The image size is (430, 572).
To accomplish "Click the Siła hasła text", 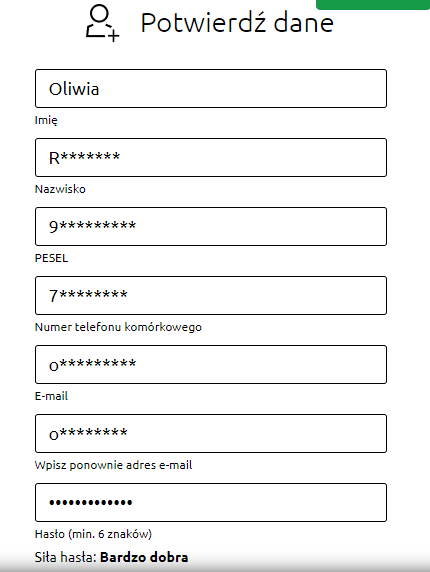I will click(66, 557).
